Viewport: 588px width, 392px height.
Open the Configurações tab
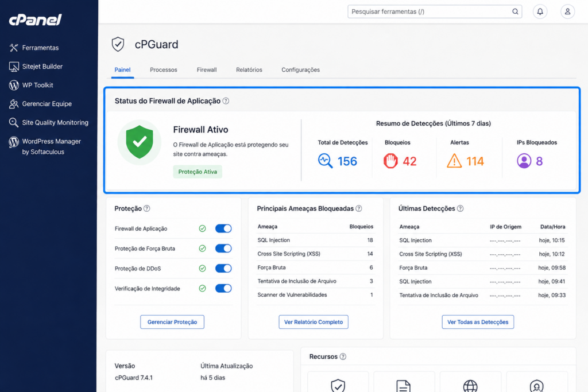pos(301,69)
